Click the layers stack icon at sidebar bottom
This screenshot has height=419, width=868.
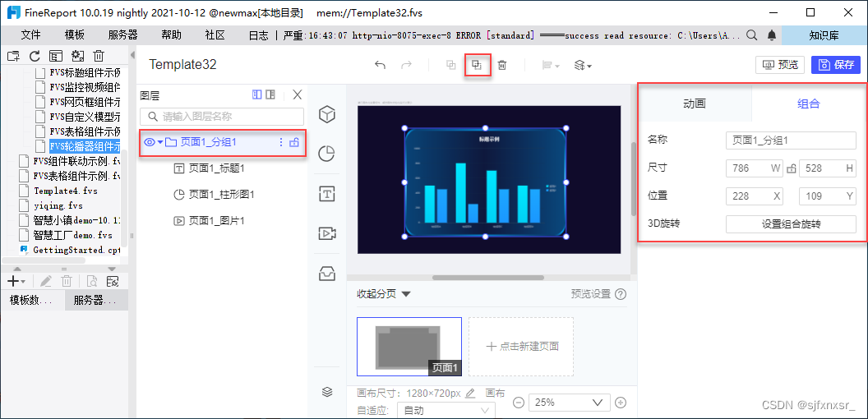327,392
